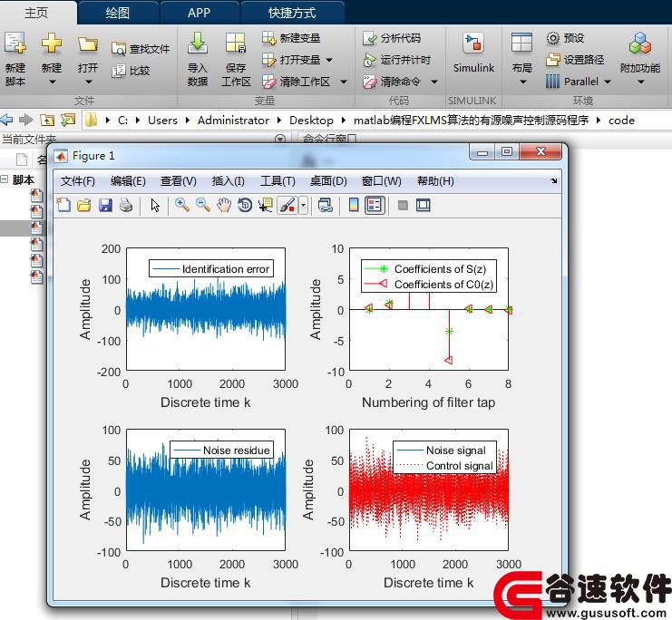
Task: Open 工具(T) menu in Figure 1
Action: pos(278,181)
